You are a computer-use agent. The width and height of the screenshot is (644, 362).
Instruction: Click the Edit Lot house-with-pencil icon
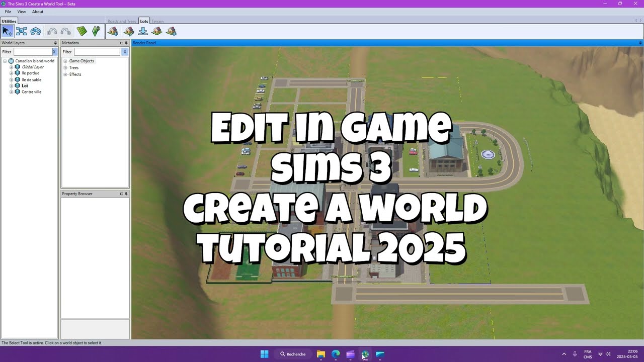pyautogui.click(x=129, y=31)
